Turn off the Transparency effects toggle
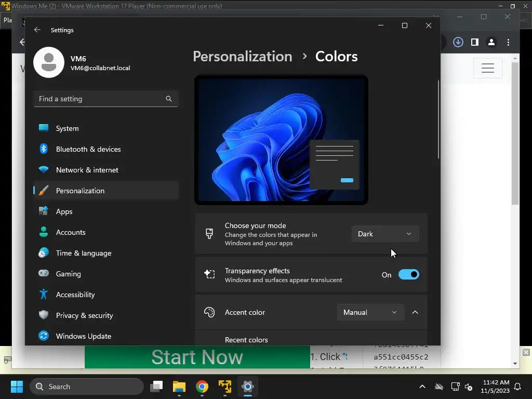The image size is (532, 399). pyautogui.click(x=408, y=274)
